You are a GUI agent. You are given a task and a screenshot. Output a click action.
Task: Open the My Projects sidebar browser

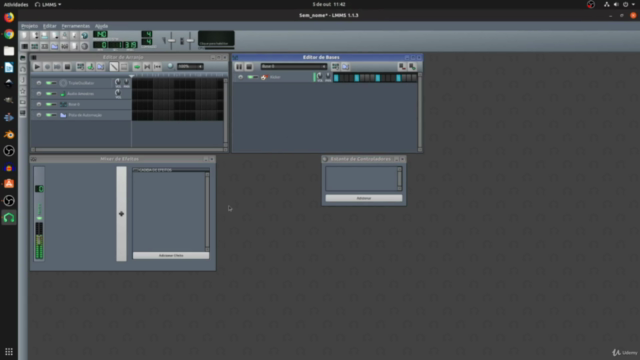pos(22,69)
